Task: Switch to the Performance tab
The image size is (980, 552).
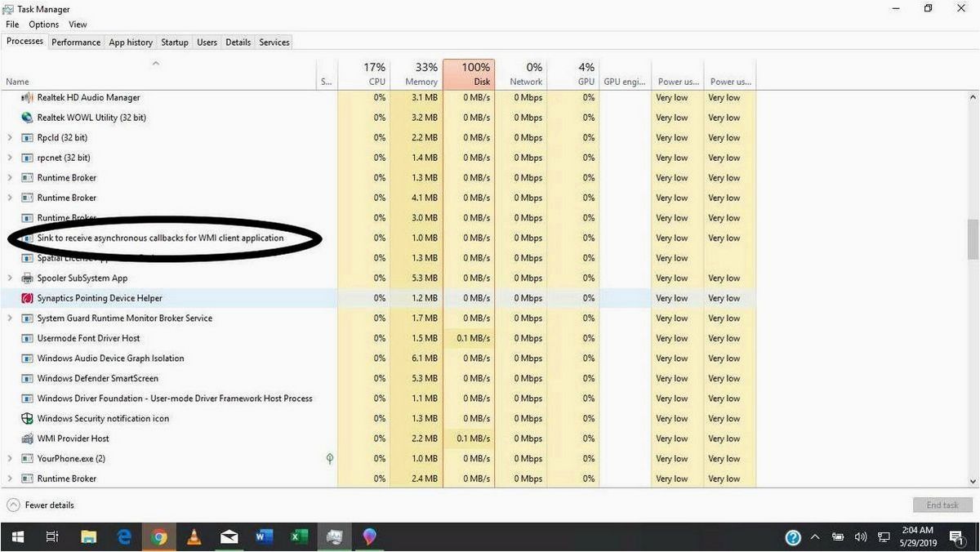Action: click(x=76, y=42)
